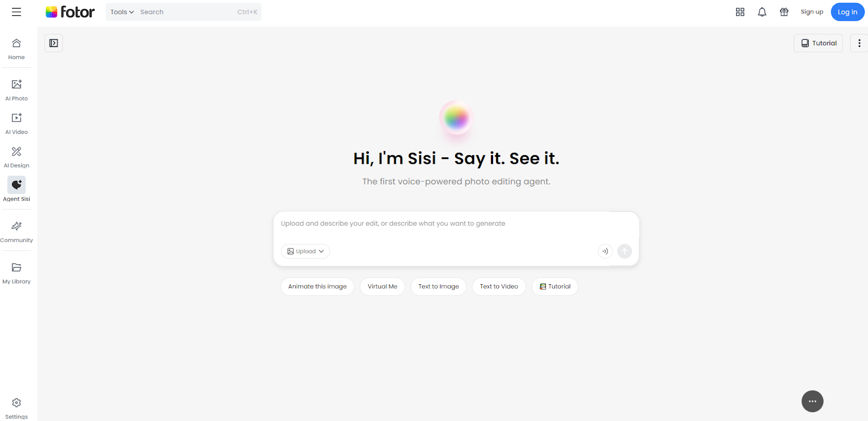Open the three-dot more options menu
The height and width of the screenshot is (421, 868).
(x=859, y=43)
